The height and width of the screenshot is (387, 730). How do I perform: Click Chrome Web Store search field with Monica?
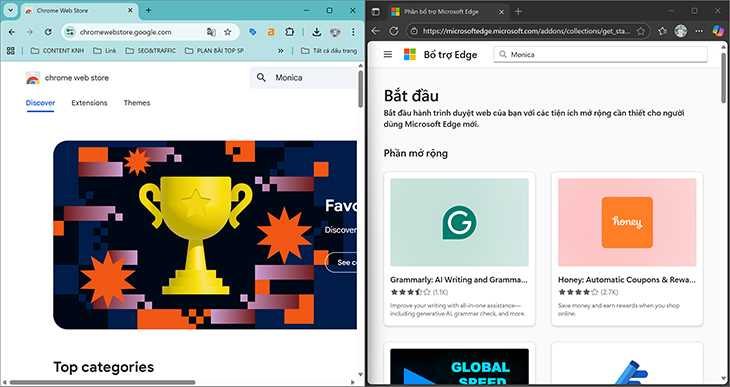coord(304,78)
